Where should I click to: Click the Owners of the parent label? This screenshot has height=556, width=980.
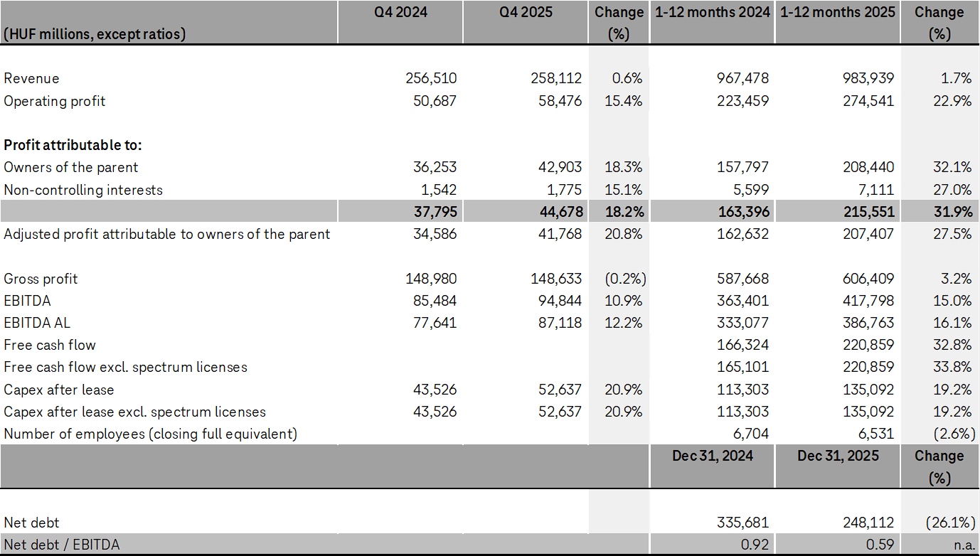pos(70,167)
